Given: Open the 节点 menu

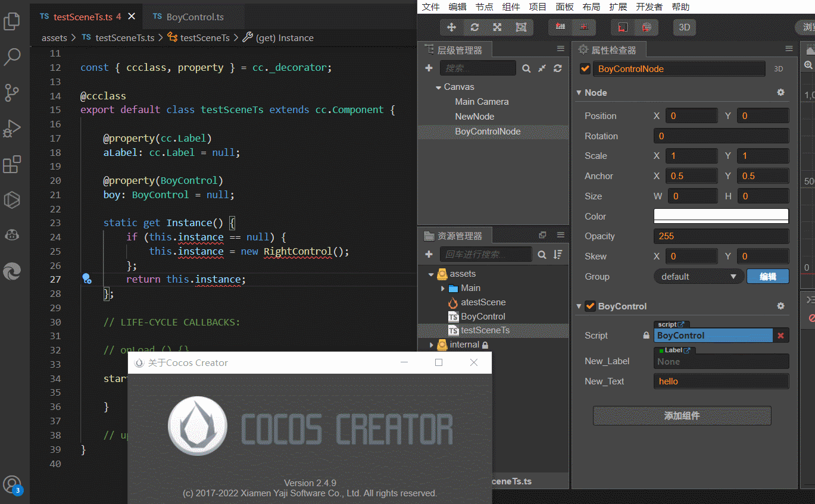Looking at the screenshot, I should coord(484,7).
